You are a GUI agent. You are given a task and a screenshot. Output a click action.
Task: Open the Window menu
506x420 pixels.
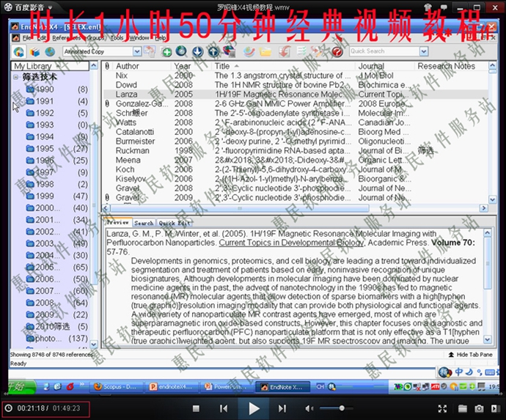(x=139, y=38)
